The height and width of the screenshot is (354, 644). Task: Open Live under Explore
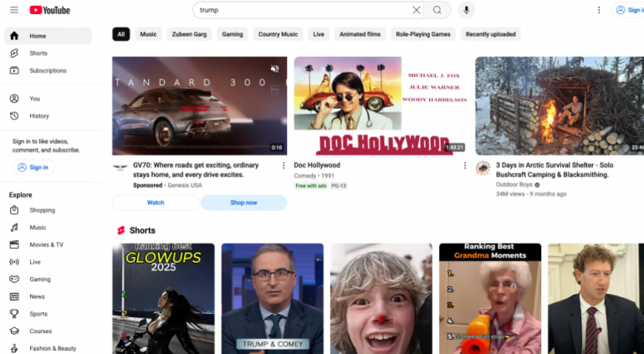coord(48,262)
